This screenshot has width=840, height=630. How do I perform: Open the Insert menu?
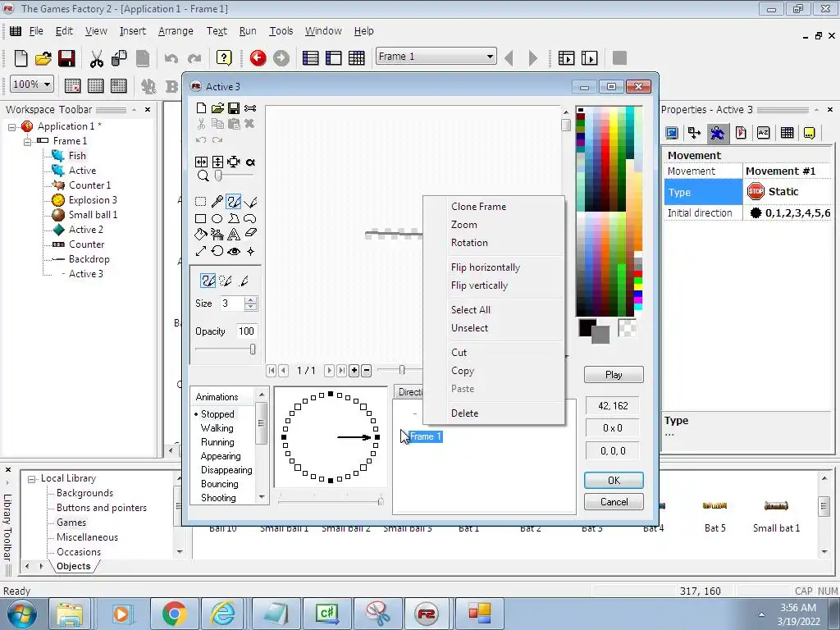point(132,31)
